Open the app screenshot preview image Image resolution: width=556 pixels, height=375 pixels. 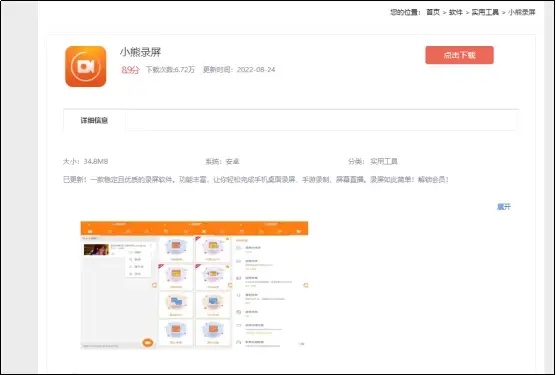pyautogui.click(x=194, y=285)
